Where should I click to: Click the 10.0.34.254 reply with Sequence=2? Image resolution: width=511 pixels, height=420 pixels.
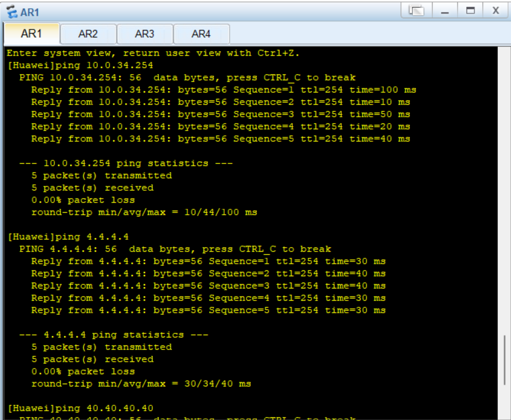click(221, 102)
